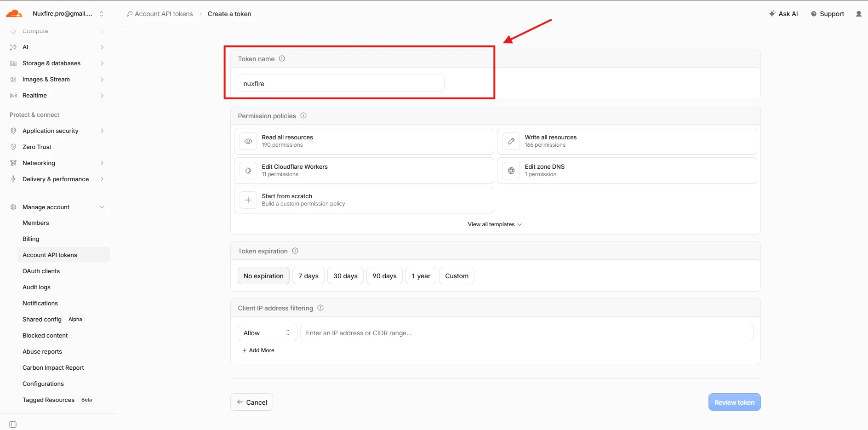Open the account switcher arrows
Viewport: 868px width, 430px height.
coord(102,14)
